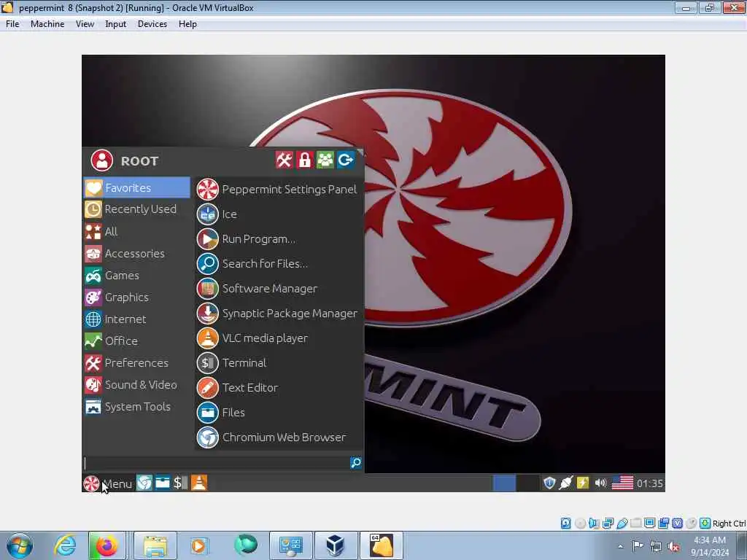Viewport: 747px width, 560px height.
Task: Start VLC media player from menu
Action: tap(252, 338)
